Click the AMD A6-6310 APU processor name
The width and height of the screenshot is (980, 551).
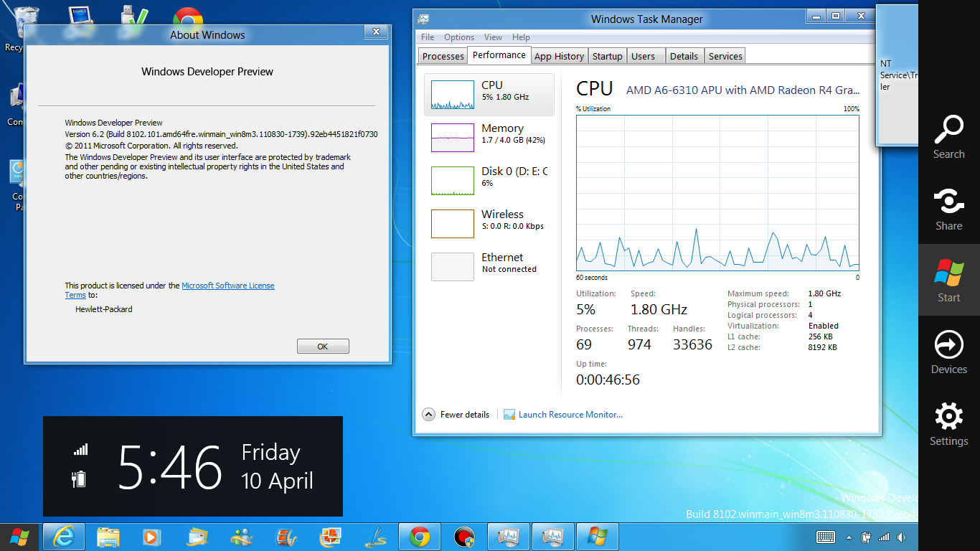coord(743,90)
